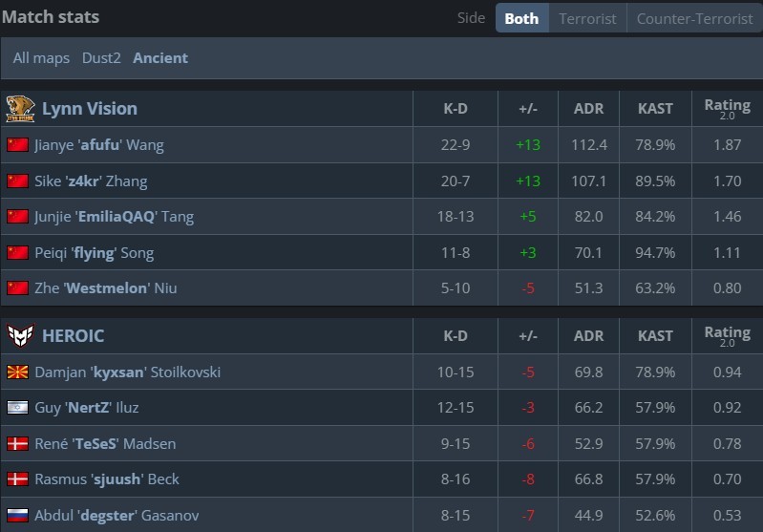Switch the side filter to Both

coord(521,18)
